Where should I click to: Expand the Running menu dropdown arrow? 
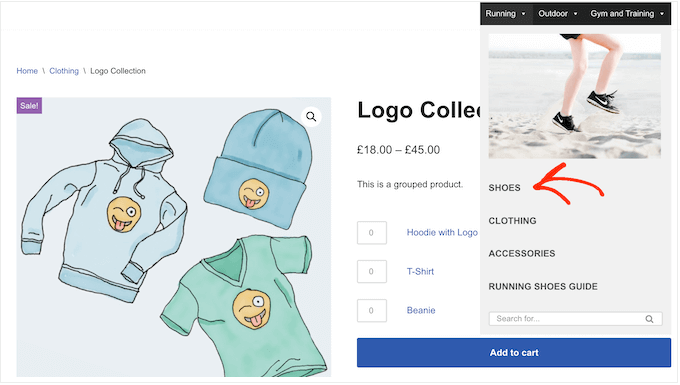[x=523, y=14]
